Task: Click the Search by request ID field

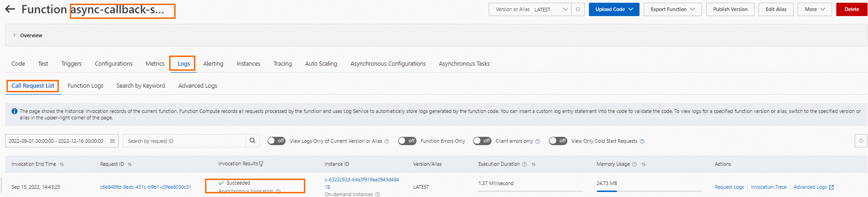Action: tap(184, 141)
